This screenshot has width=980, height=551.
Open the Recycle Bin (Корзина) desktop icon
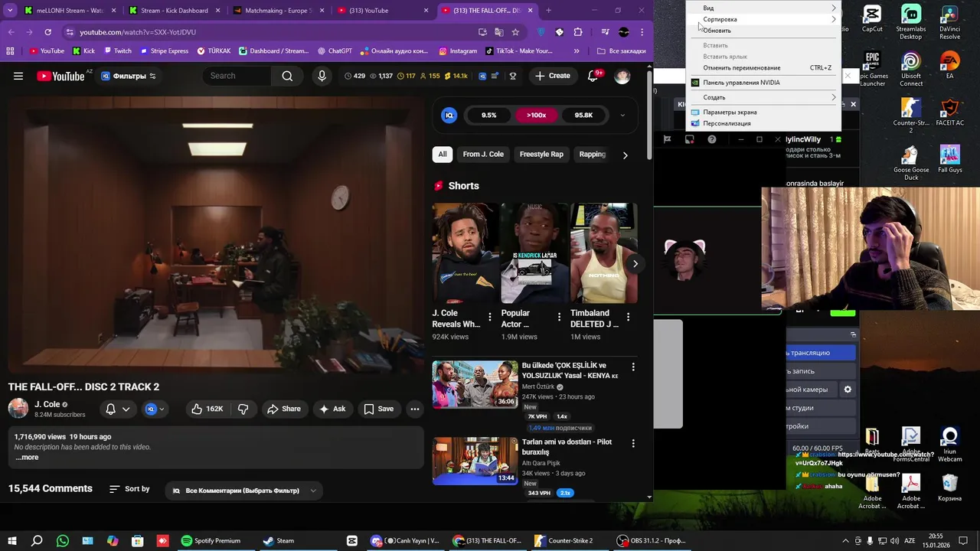[949, 487]
